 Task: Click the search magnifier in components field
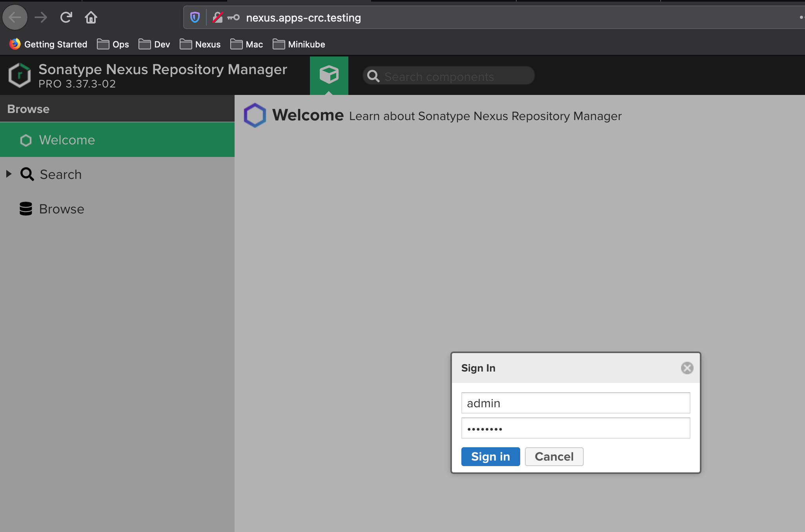pos(373,76)
